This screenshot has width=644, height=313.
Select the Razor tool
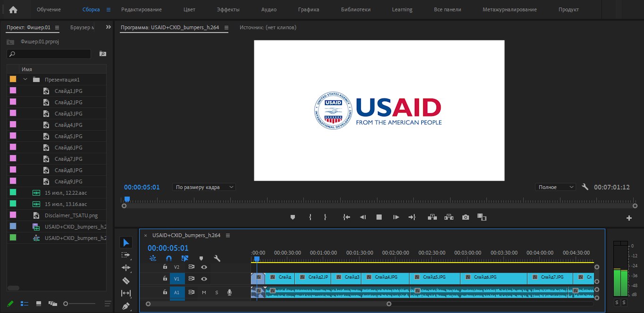(126, 280)
